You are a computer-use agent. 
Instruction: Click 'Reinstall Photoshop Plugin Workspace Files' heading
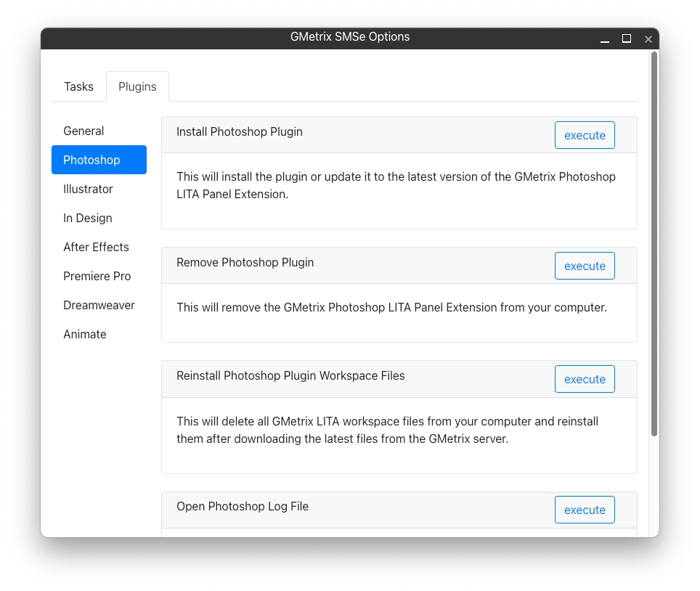tap(290, 376)
